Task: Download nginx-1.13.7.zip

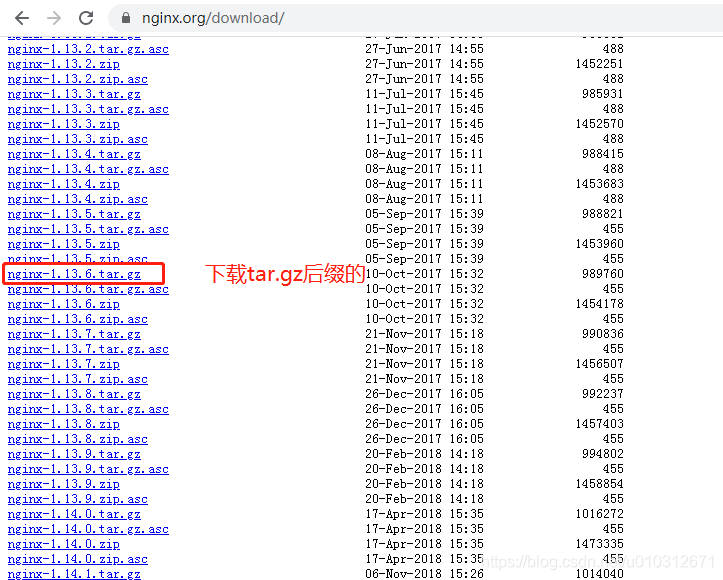Action: (64, 364)
